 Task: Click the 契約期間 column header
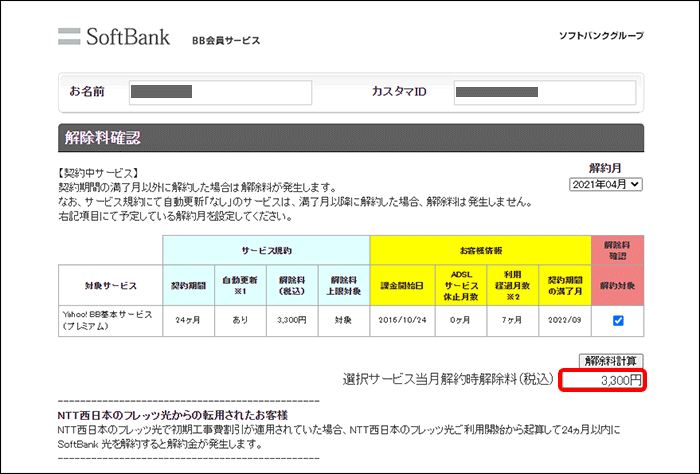[x=188, y=286]
